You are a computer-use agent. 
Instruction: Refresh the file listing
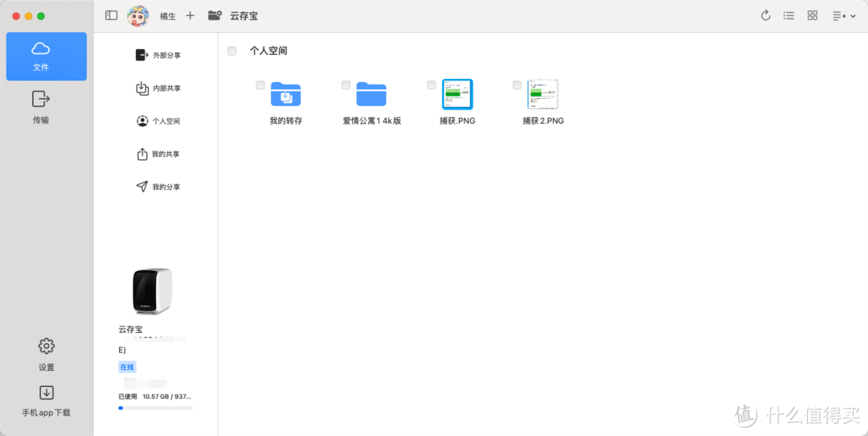(x=766, y=15)
